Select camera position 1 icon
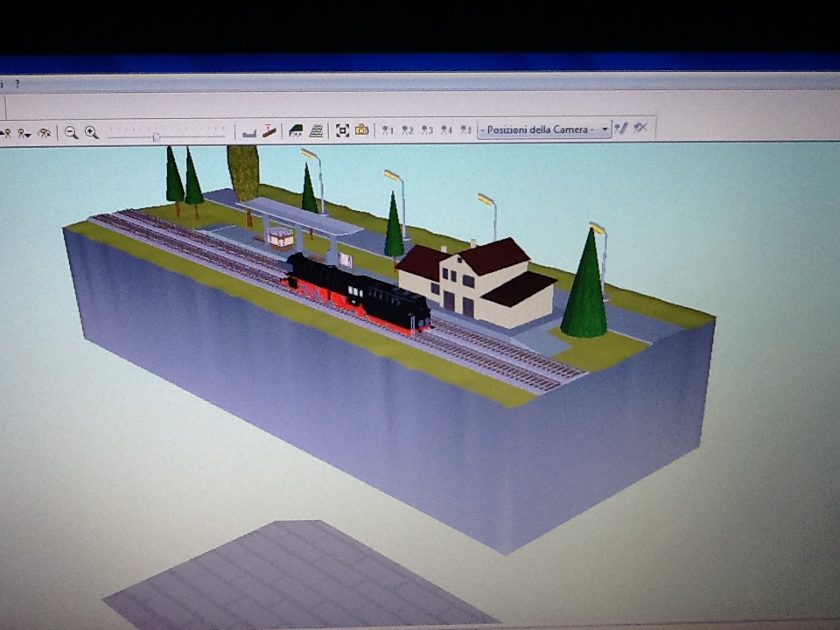This screenshot has width=840, height=630. coord(388,130)
